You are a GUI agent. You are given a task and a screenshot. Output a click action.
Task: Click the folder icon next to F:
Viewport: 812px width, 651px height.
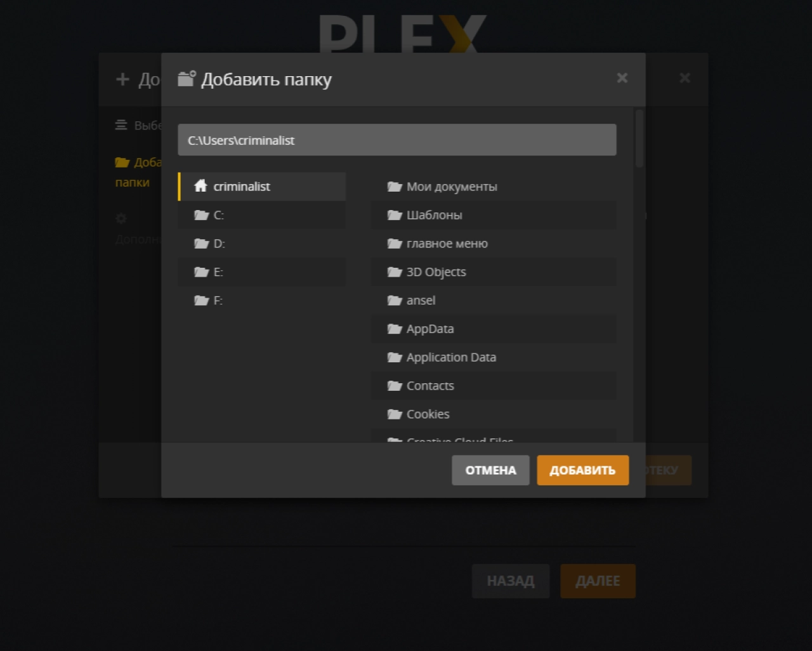coord(202,301)
